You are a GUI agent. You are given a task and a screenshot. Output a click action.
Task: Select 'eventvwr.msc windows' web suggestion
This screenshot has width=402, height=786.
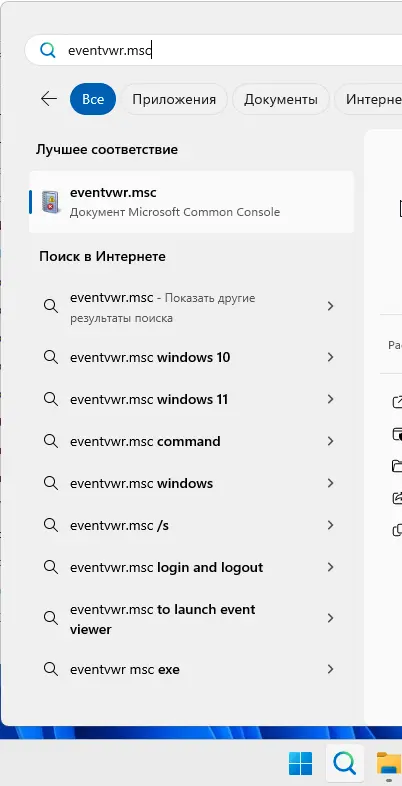[x=191, y=483]
